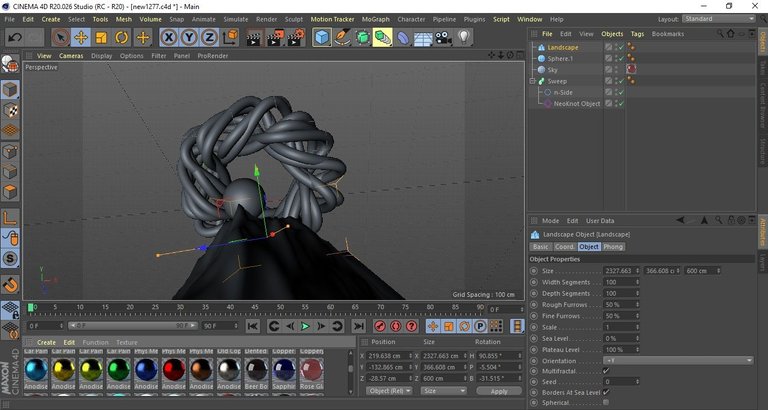Select the NeoKnot Object in tree

(x=577, y=103)
